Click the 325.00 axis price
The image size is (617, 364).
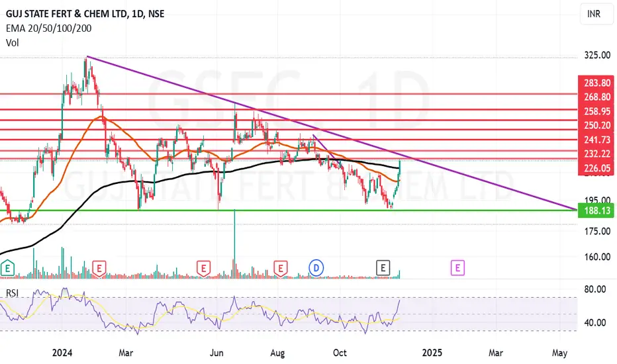point(597,55)
